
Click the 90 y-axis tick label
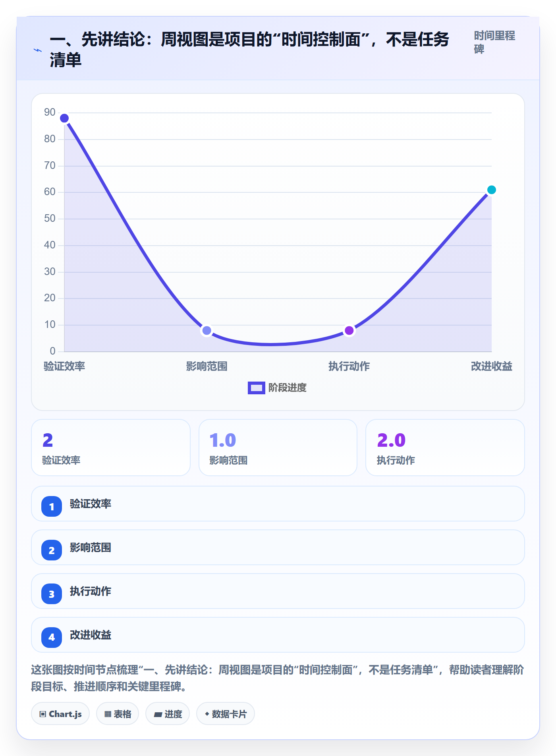(x=50, y=112)
